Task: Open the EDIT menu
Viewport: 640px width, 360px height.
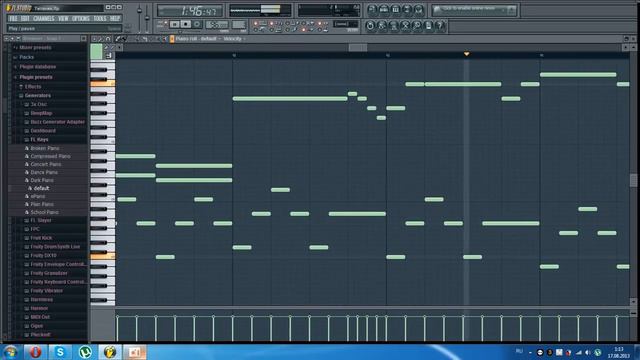Action: click(x=25, y=19)
